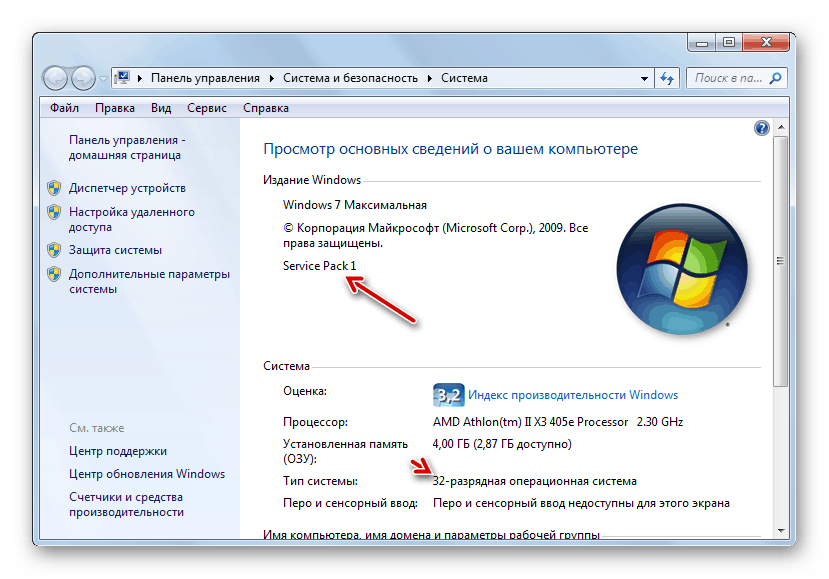Click Перо и сенсорный ввод недоступны value
The image size is (829, 579).
[x=581, y=503]
